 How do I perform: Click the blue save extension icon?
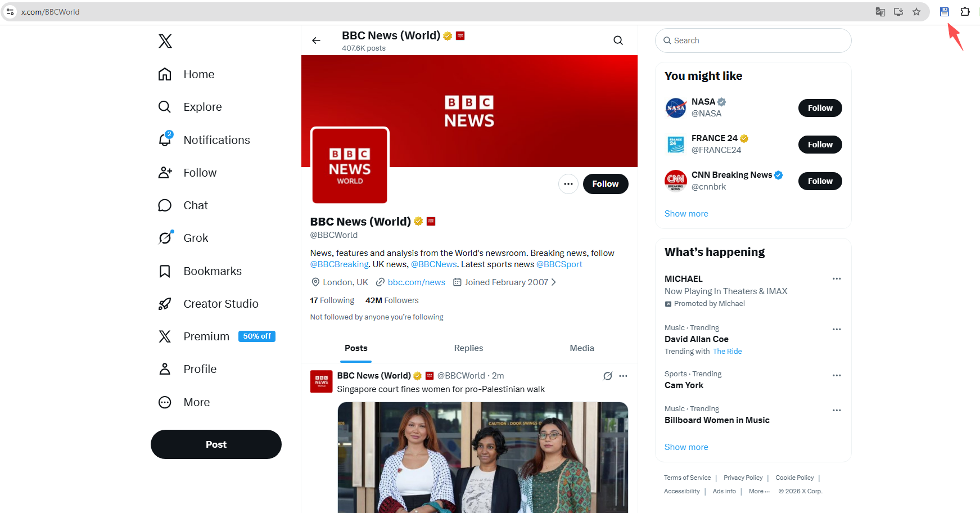pyautogui.click(x=945, y=12)
